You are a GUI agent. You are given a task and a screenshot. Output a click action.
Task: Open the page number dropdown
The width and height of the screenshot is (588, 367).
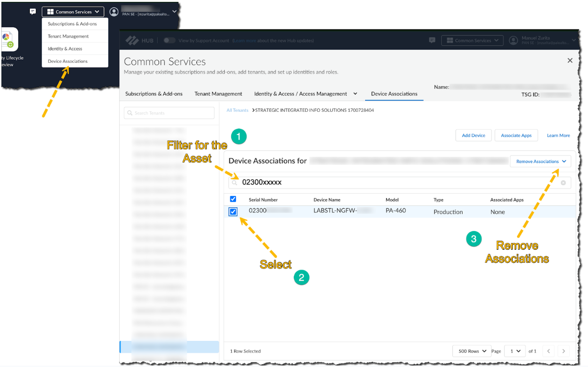coord(515,351)
